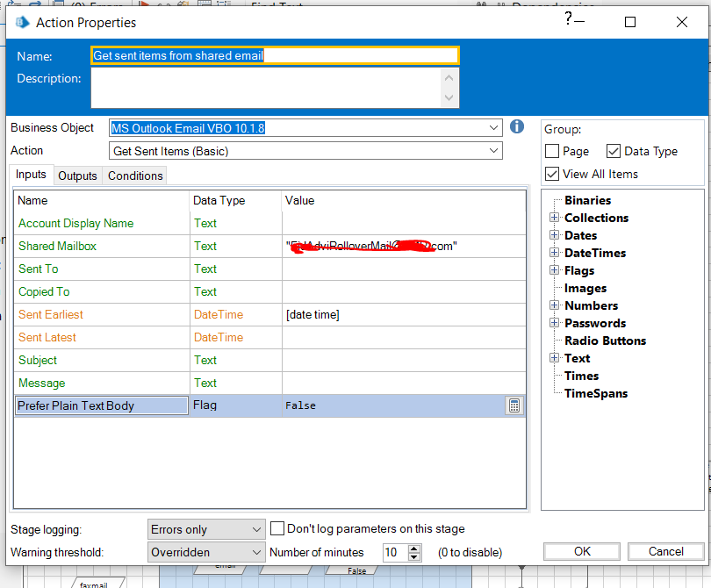Uncheck the Data Type checkbox
The width and height of the screenshot is (711, 588).
[x=614, y=151]
